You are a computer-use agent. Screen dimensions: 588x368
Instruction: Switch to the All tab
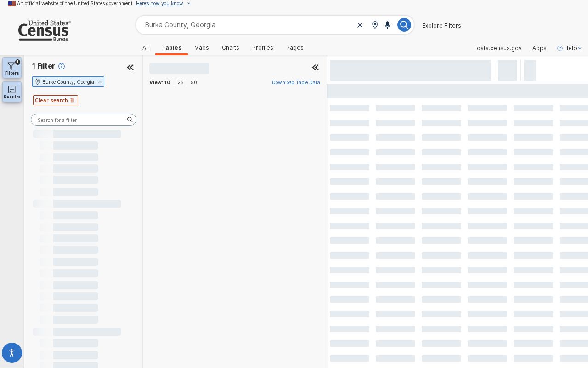(146, 48)
